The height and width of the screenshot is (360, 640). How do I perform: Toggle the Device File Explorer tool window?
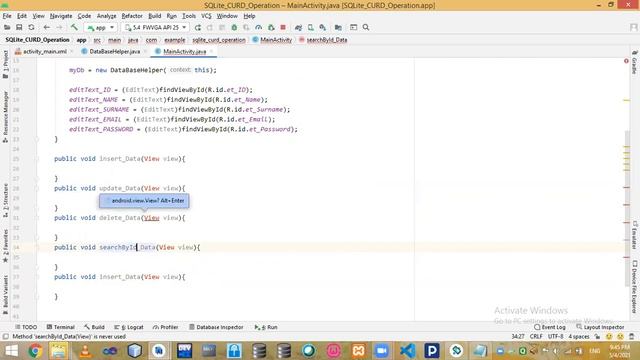click(635, 287)
